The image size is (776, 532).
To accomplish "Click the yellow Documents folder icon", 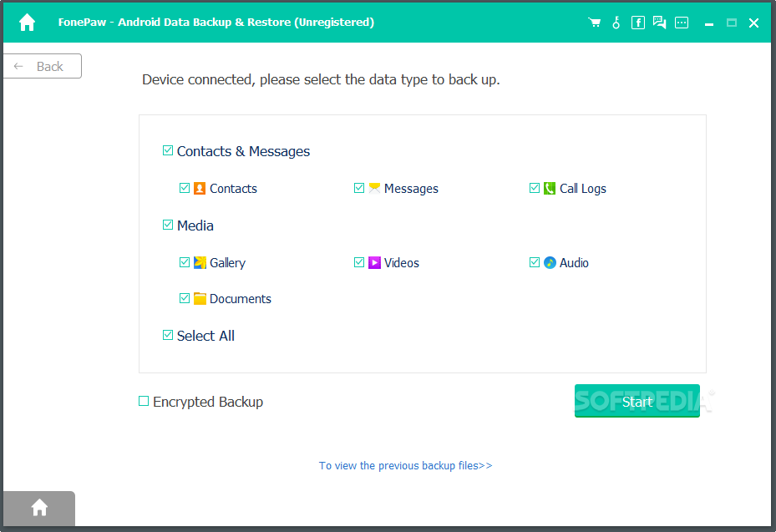I will point(200,298).
